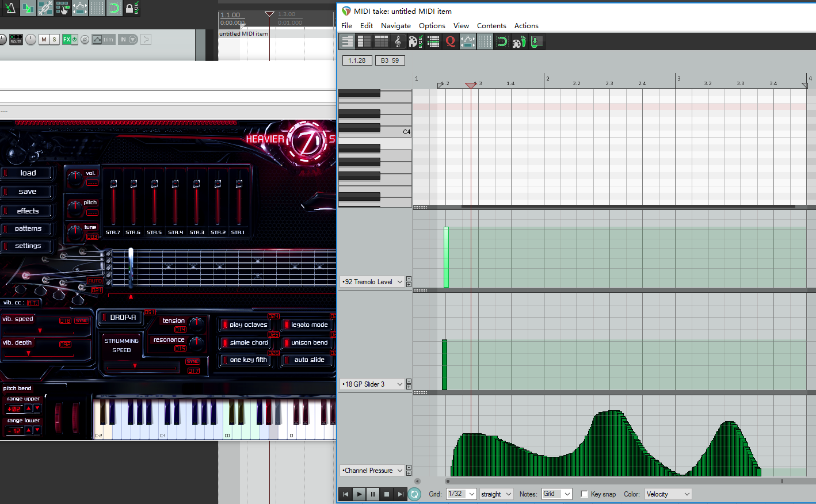This screenshot has width=816, height=504.
Task: Toggle snap magnet in MIDI editor toolbar
Action: 502,41
